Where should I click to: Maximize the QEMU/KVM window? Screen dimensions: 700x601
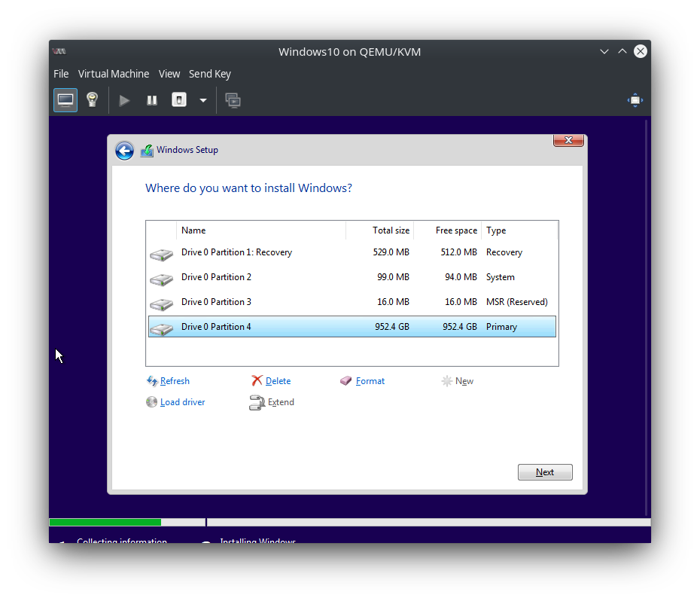622,51
